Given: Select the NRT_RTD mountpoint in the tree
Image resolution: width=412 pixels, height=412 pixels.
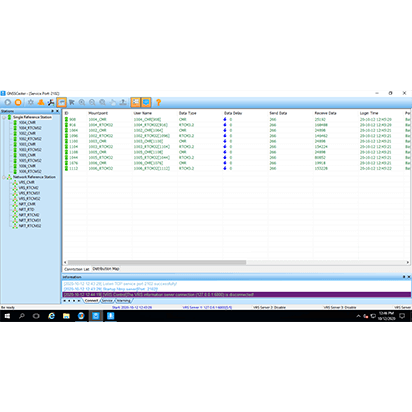Looking at the screenshot, I should coord(26,209).
